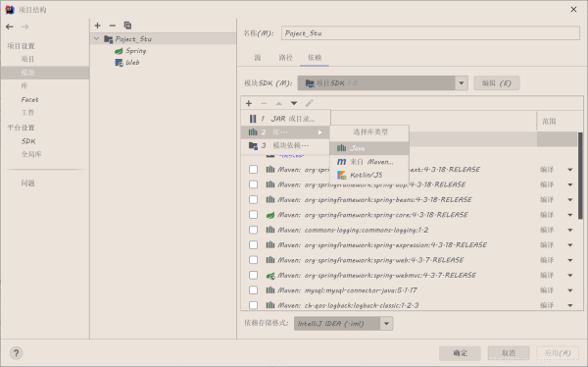Click the add dependency plus icon

click(249, 103)
